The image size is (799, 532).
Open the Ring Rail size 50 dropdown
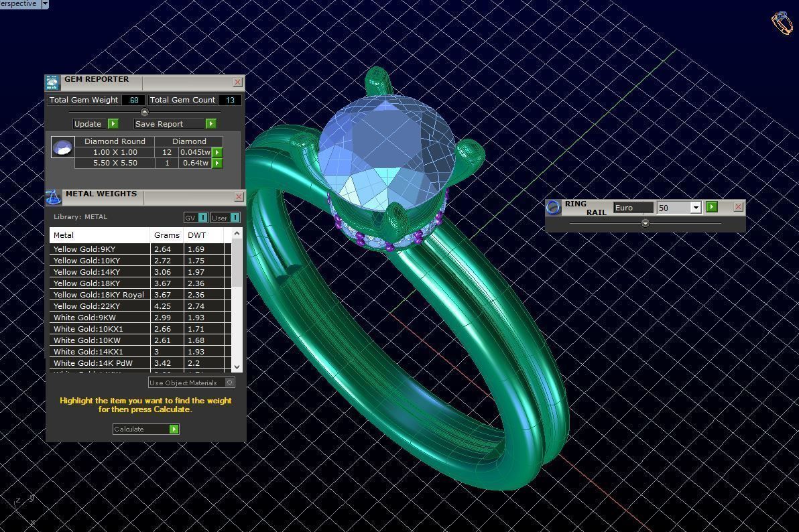pyautogui.click(x=696, y=208)
